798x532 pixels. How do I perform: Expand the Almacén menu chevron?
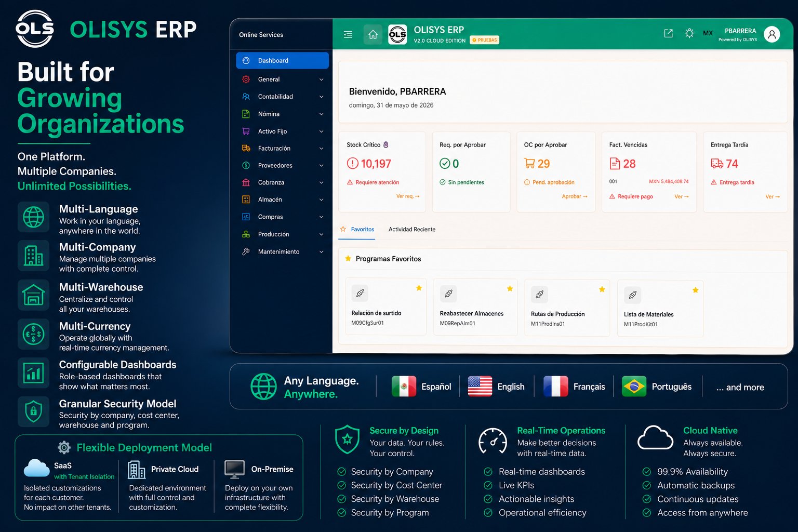pyautogui.click(x=321, y=199)
